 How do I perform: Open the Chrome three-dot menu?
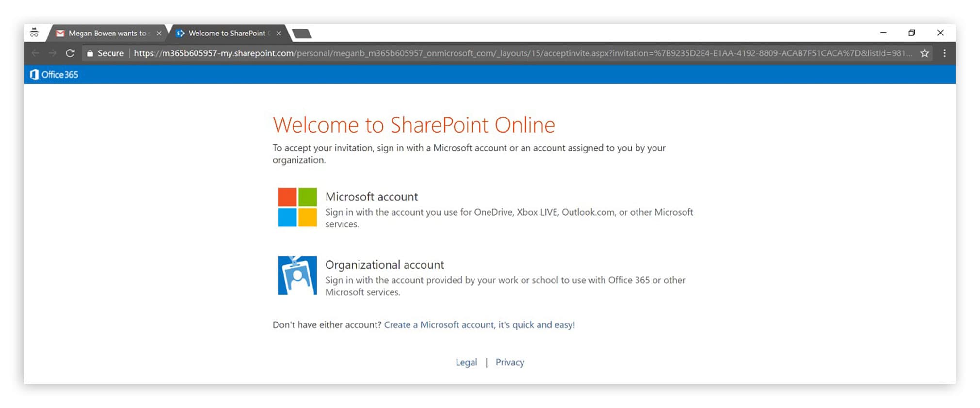tap(944, 53)
